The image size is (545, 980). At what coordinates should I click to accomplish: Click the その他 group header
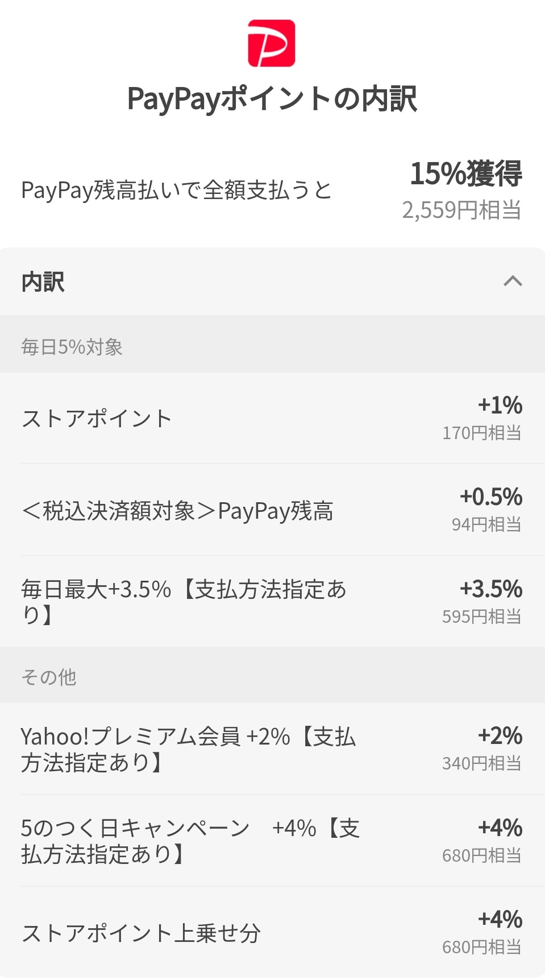tap(49, 677)
